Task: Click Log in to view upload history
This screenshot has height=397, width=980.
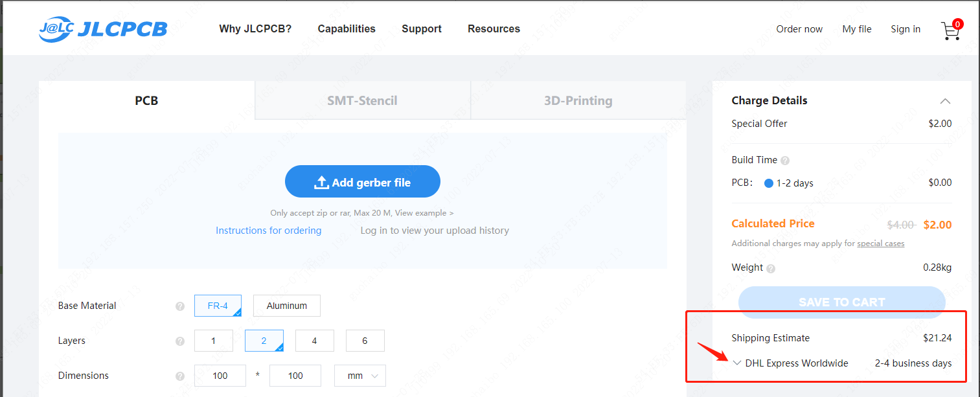Action: [x=435, y=231]
